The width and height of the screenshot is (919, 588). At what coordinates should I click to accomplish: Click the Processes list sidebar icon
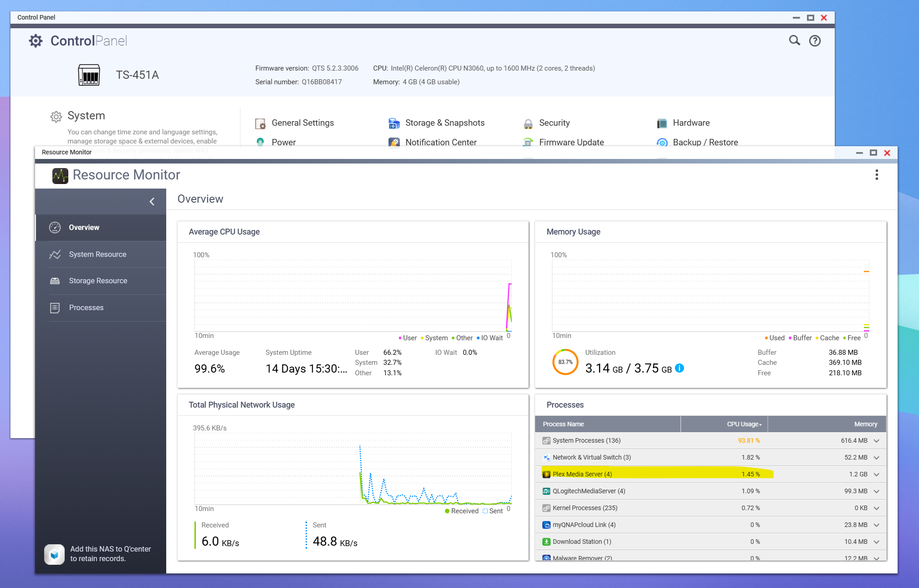55,308
